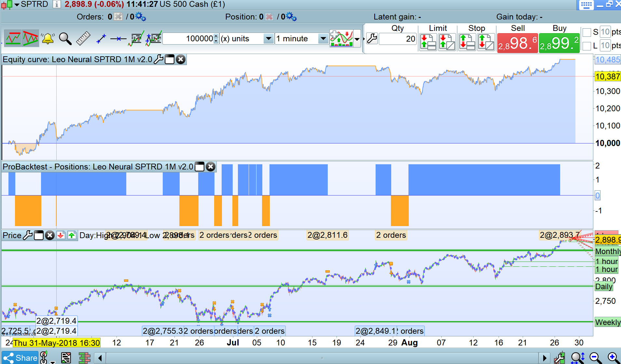
Task: Zoom in on the chart
Action: (614, 358)
